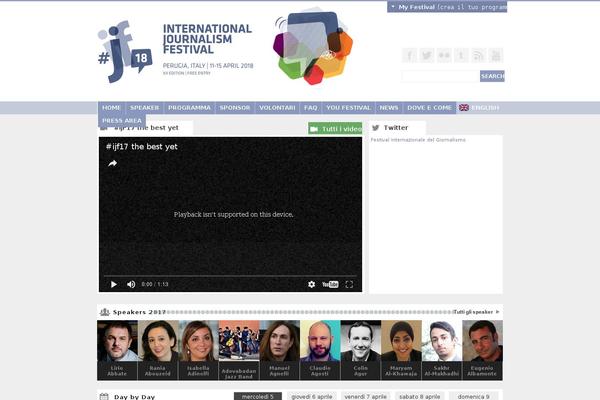This screenshot has height=400, width=600.
Task: Select the venerdì 7 aprile tab
Action: click(x=365, y=396)
